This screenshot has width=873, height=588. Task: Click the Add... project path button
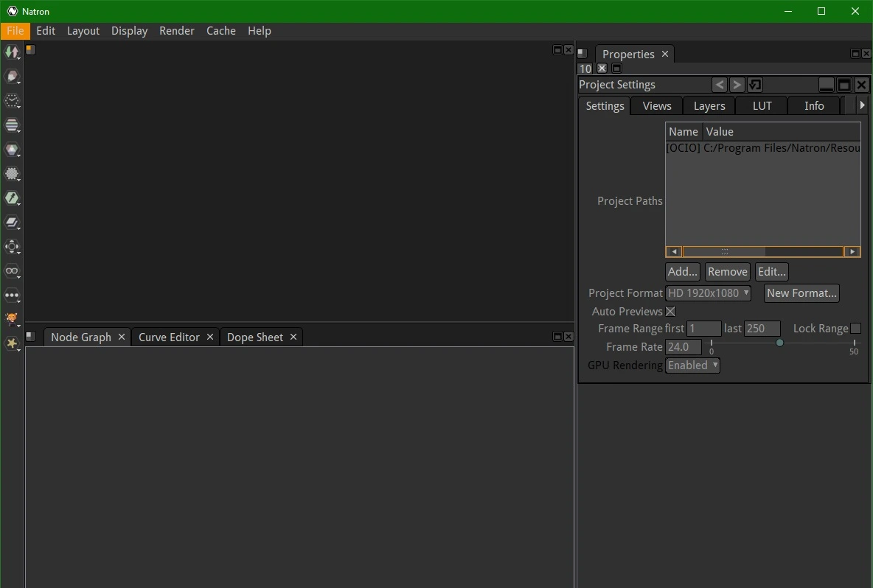(683, 271)
